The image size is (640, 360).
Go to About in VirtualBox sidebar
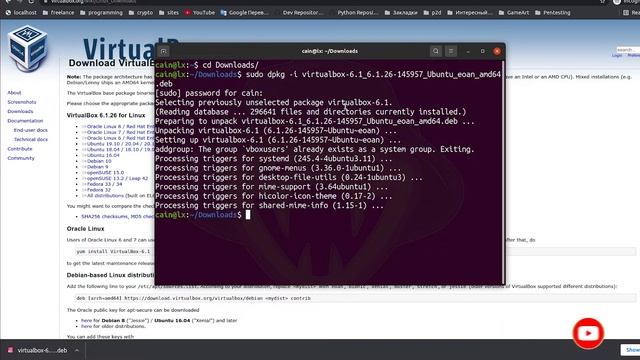[x=14, y=93]
